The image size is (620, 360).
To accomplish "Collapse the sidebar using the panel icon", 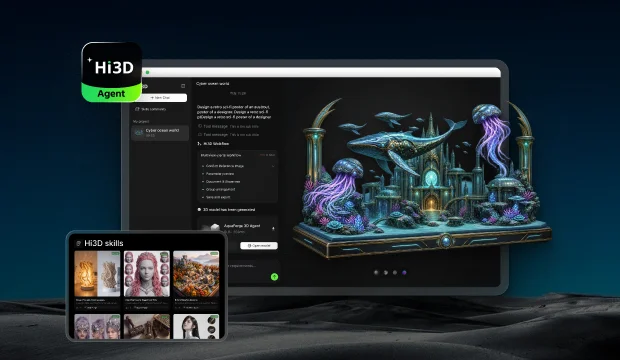I will [183, 86].
